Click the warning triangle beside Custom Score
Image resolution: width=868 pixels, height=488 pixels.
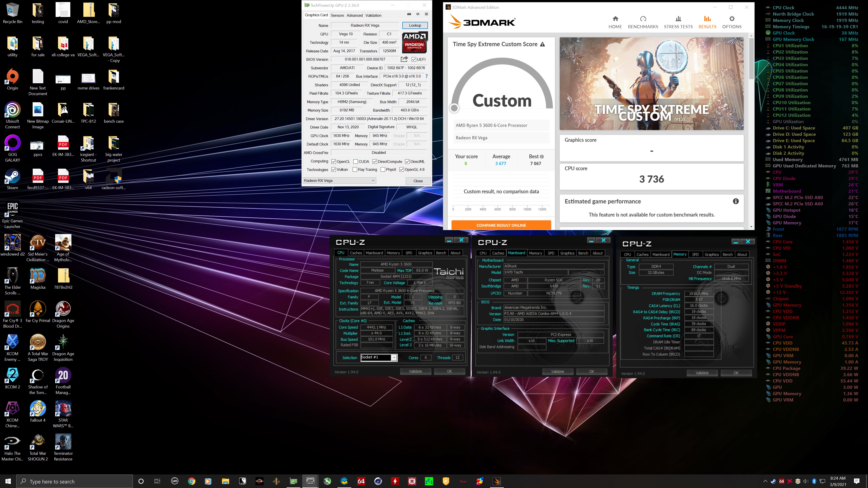click(x=542, y=44)
